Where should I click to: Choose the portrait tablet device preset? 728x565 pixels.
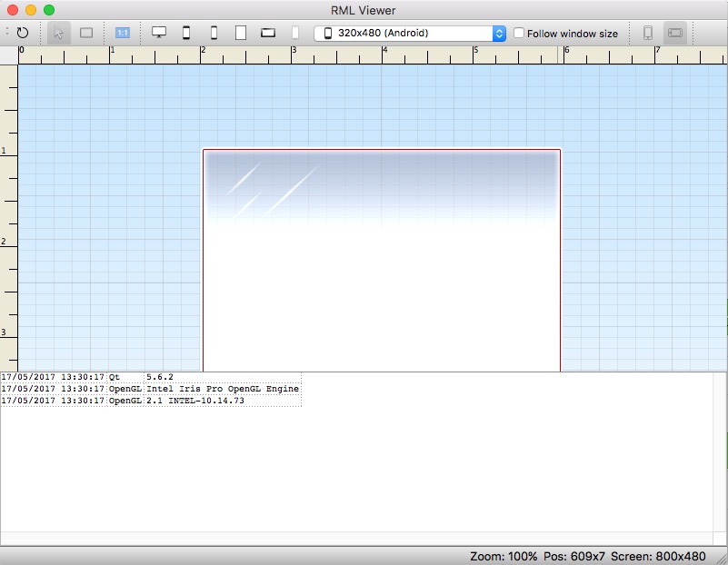(x=241, y=33)
